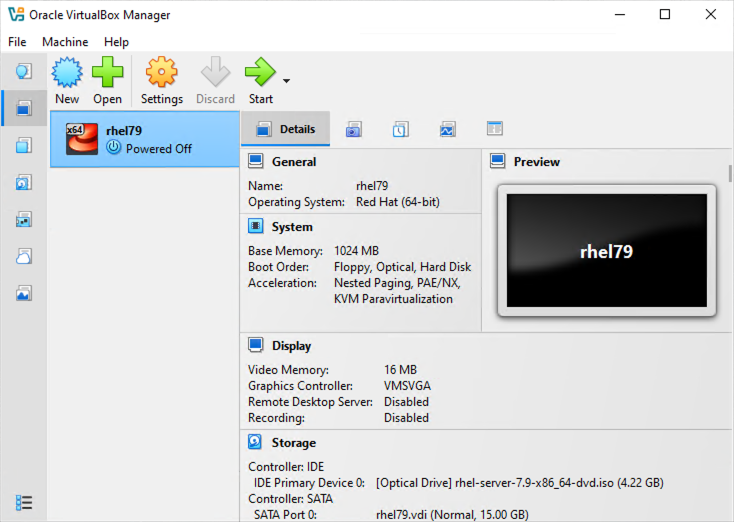Click the Display section monitor icon

256,345
